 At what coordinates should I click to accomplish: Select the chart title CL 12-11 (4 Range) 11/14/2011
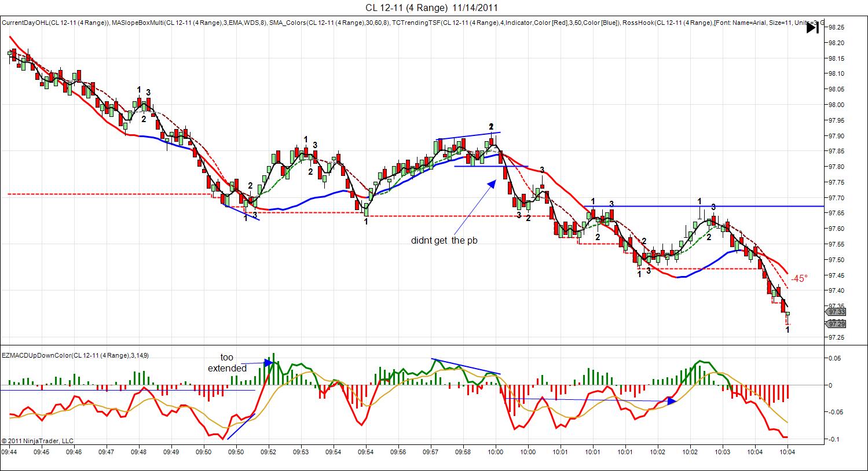431,8
